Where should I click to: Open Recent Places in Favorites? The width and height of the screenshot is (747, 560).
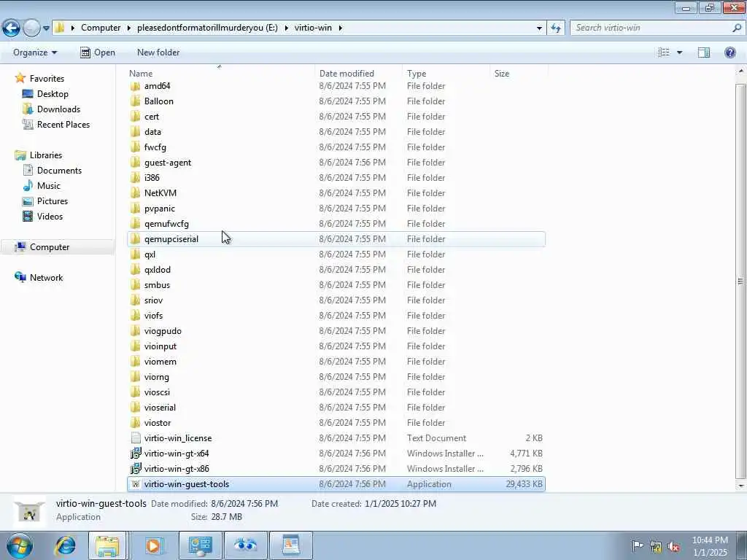(63, 124)
